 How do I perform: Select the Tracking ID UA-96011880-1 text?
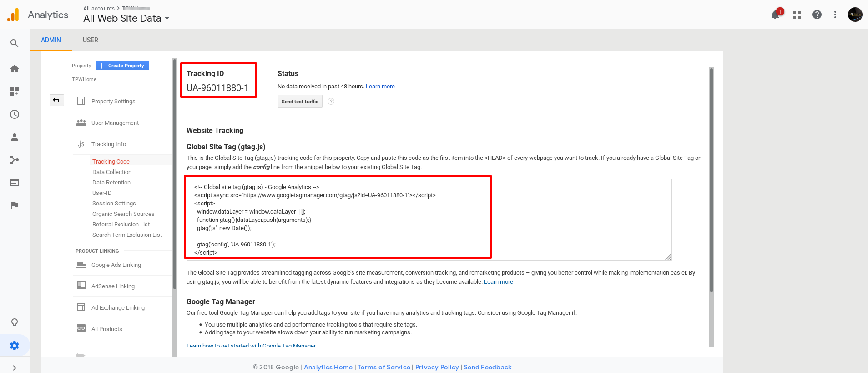217,88
